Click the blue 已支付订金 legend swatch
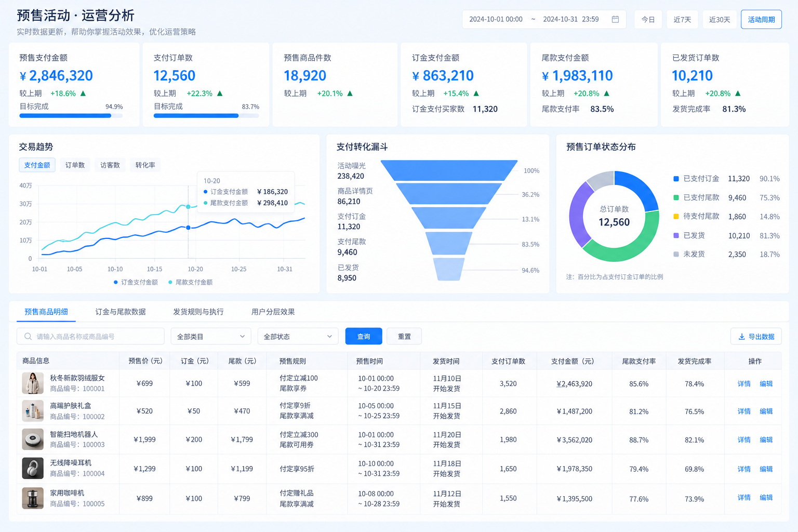Viewport: 798px width, 532px height. coord(676,179)
